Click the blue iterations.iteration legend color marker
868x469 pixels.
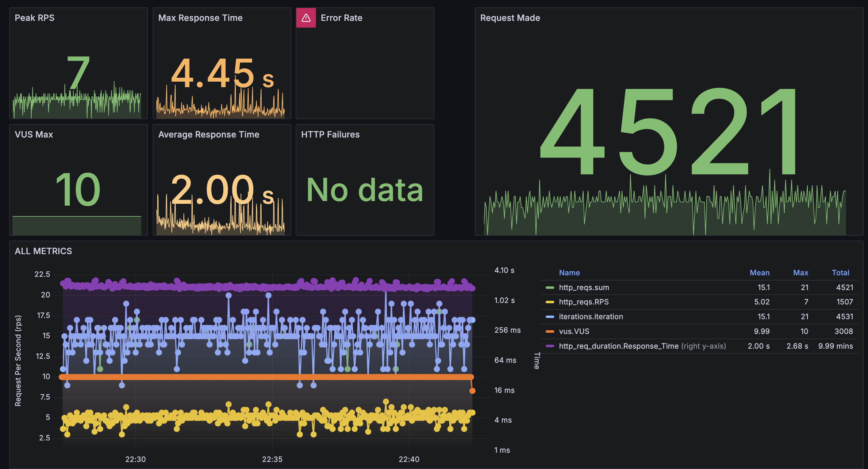(x=550, y=317)
